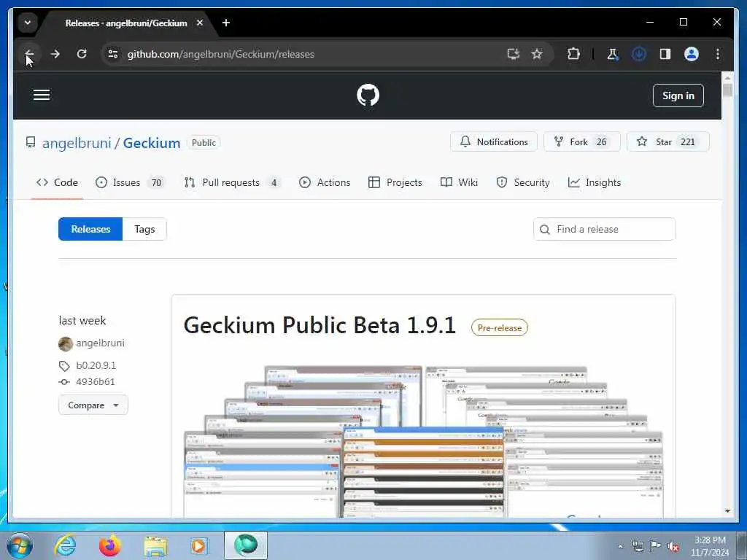Open the Issues tab
The image size is (747, 560).
coord(130,182)
